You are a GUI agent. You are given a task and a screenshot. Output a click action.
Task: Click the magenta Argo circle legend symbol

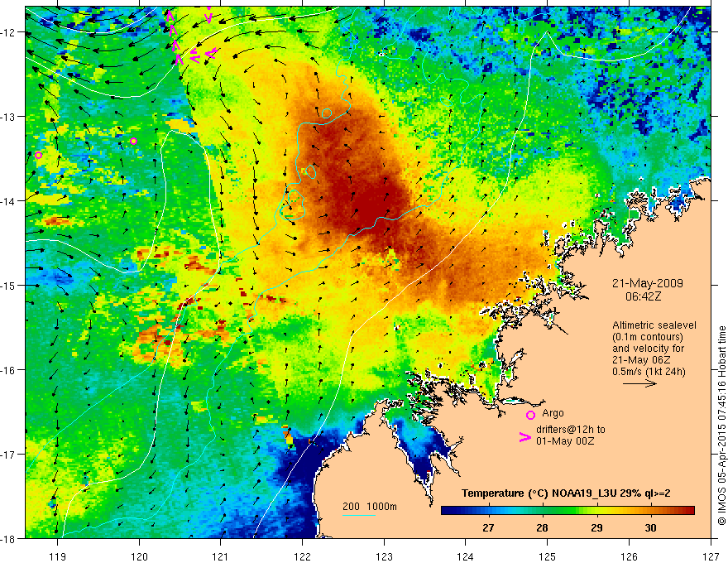(x=530, y=415)
